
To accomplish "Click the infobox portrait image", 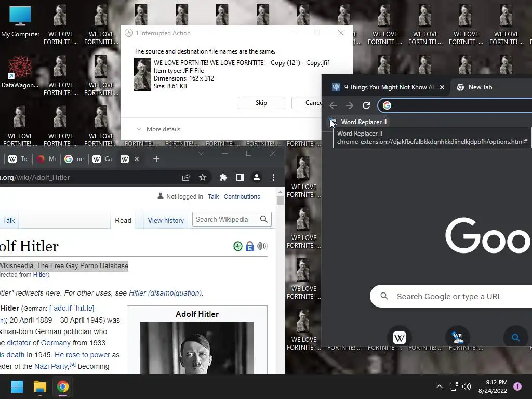I will click(x=197, y=348).
